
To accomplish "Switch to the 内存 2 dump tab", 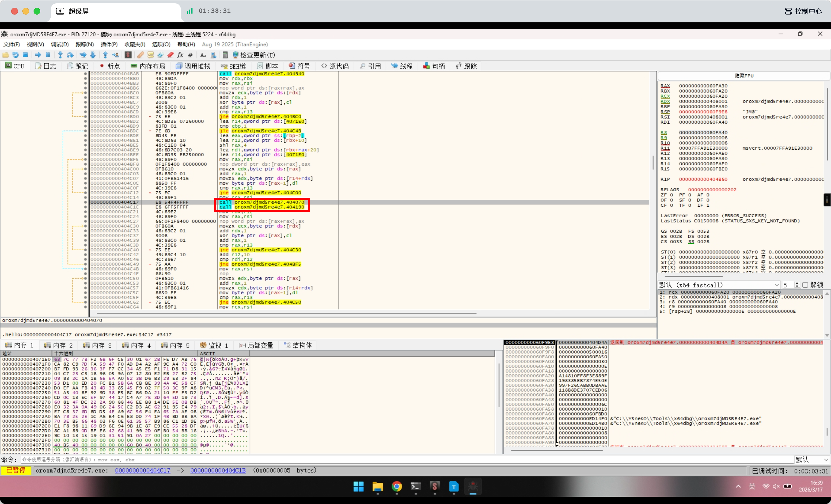I will pyautogui.click(x=59, y=345).
